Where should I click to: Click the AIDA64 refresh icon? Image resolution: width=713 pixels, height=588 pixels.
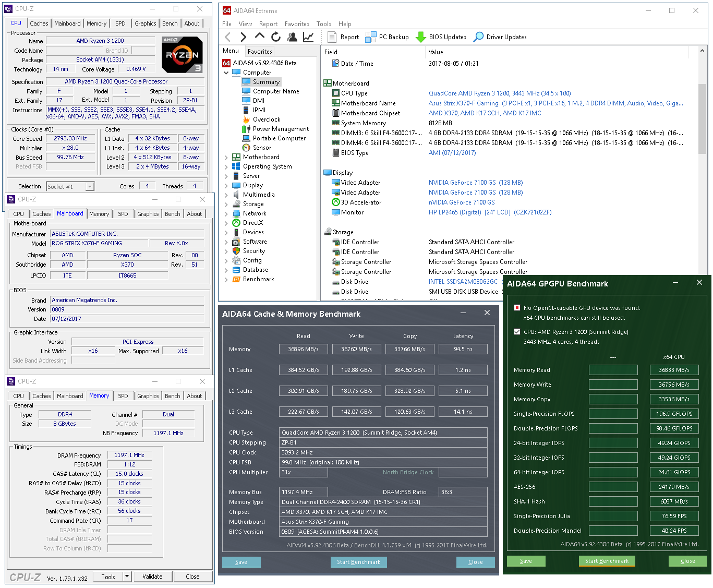(x=276, y=37)
